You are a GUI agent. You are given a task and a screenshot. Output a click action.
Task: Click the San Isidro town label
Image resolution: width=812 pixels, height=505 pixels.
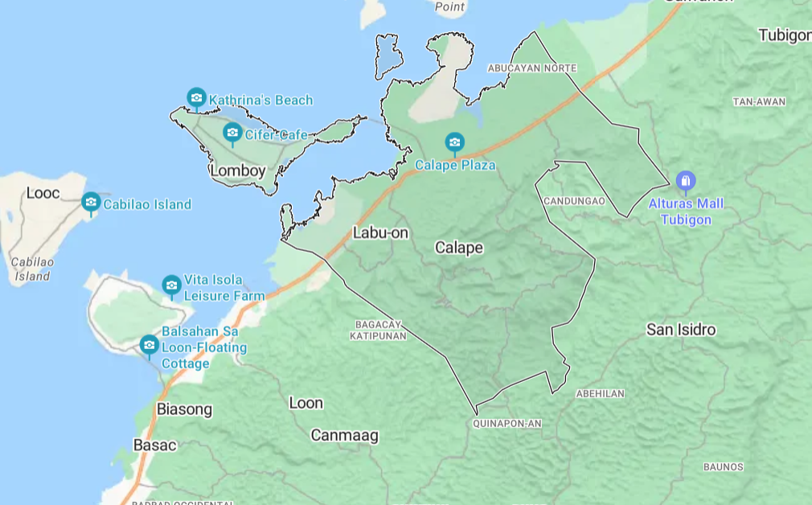[x=681, y=330]
